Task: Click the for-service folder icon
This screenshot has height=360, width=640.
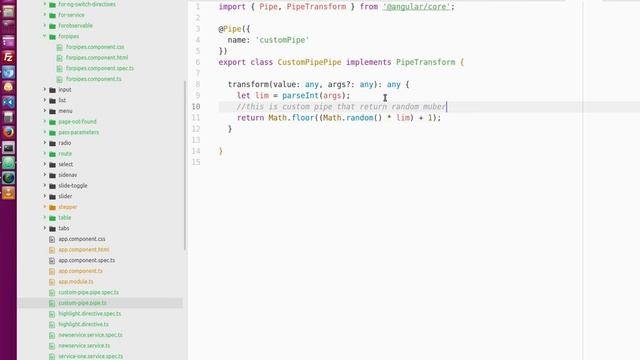Action: (x=52, y=15)
